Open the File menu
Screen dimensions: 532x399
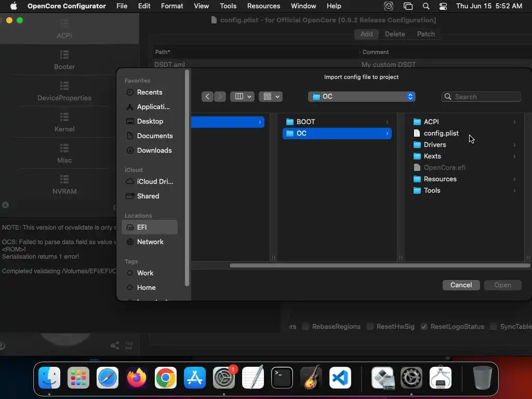click(122, 6)
